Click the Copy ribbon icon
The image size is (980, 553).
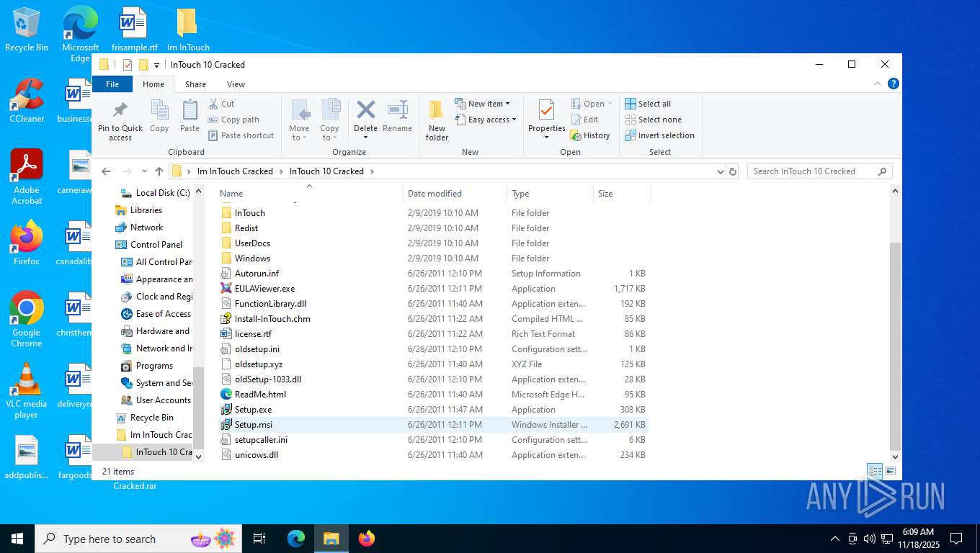click(x=159, y=110)
